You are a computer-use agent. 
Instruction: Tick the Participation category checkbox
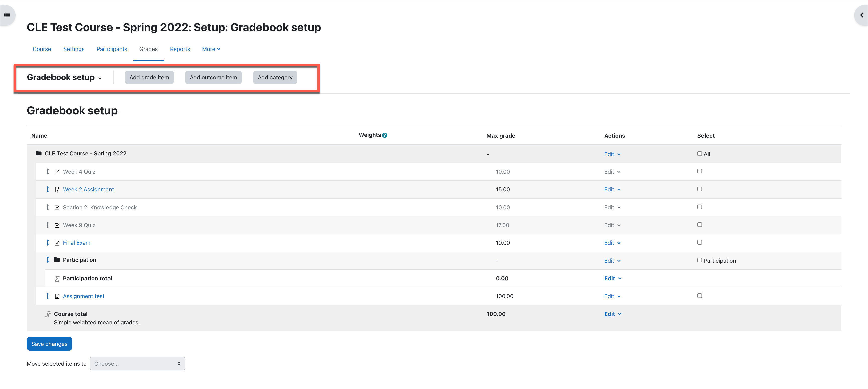[x=699, y=260]
